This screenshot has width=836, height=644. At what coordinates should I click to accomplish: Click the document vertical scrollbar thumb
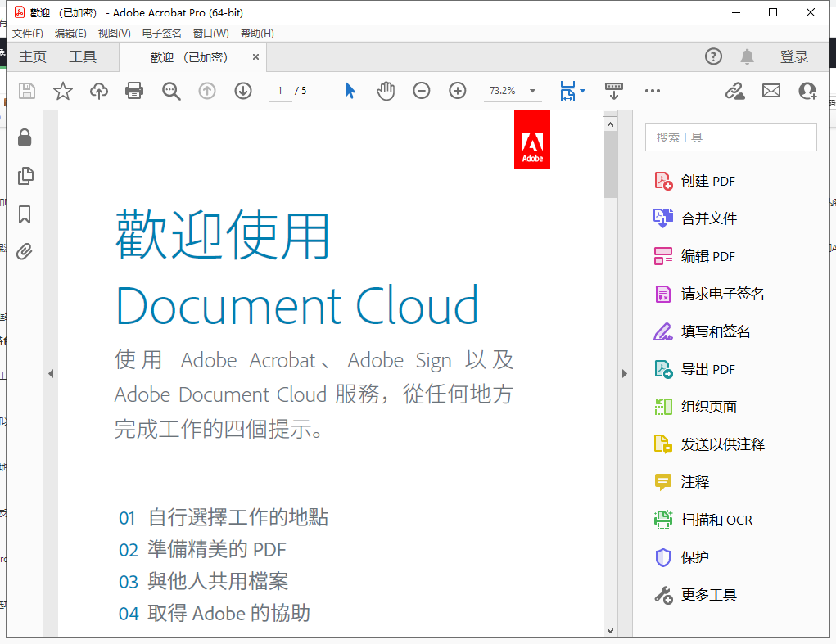(611, 164)
